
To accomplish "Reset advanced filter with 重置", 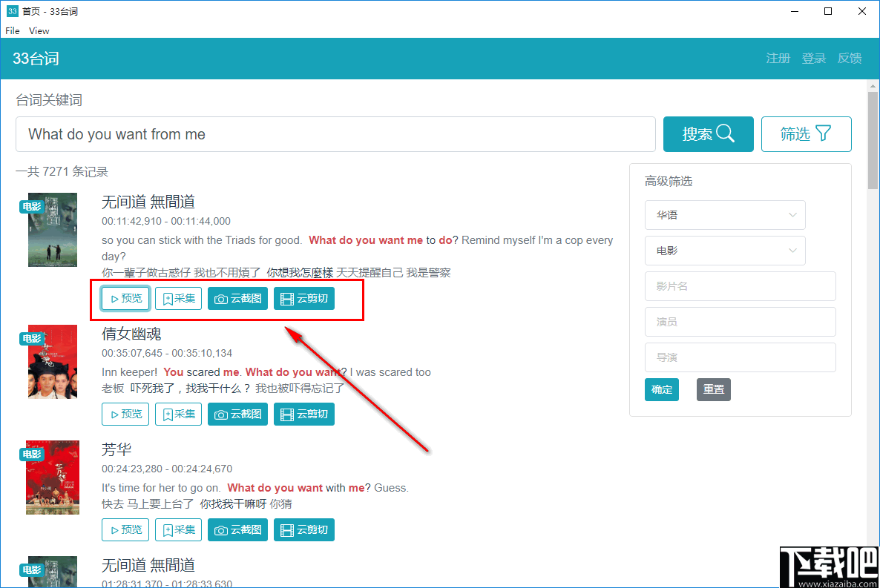I will 714,389.
